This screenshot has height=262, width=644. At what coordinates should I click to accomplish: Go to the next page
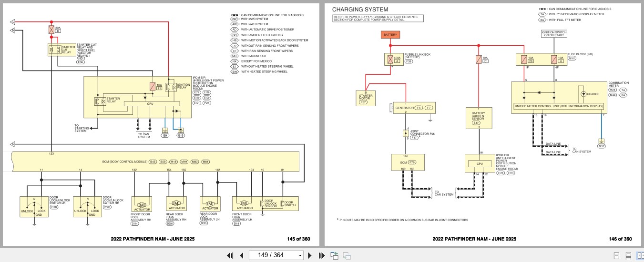(x=310, y=255)
